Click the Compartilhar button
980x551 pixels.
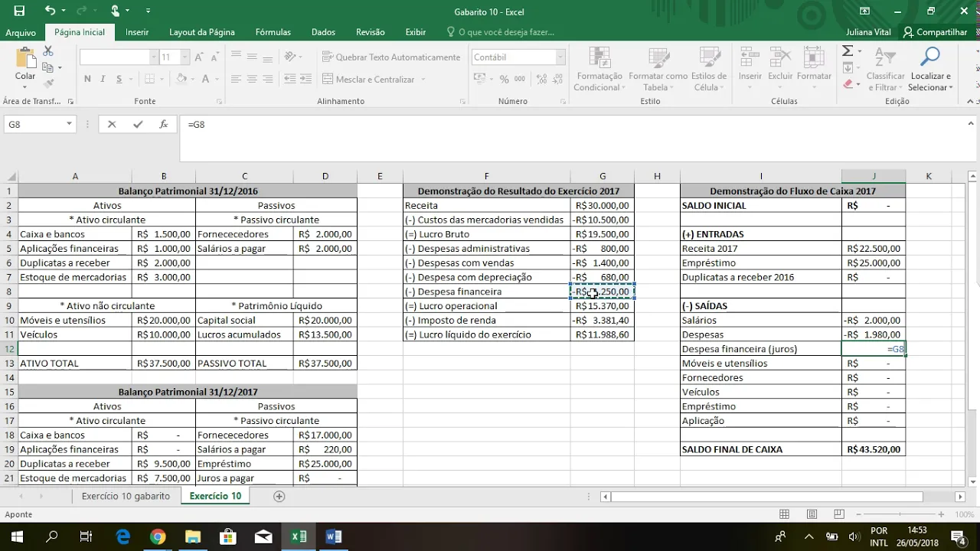[x=936, y=32]
